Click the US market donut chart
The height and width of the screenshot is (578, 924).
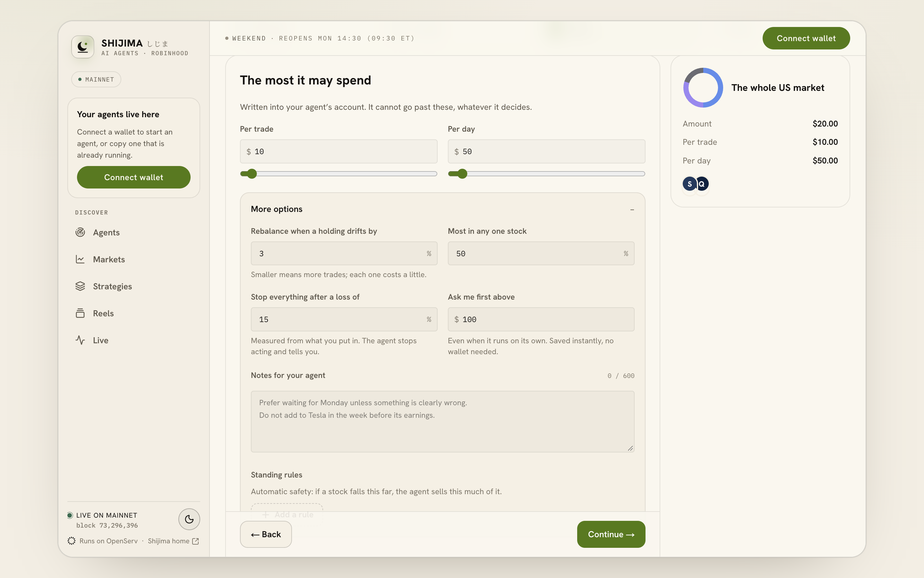[703, 88]
